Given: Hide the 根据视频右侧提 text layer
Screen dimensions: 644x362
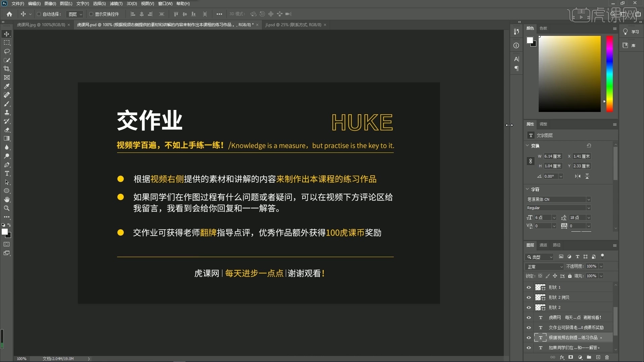Looking at the screenshot, I should (529, 338).
